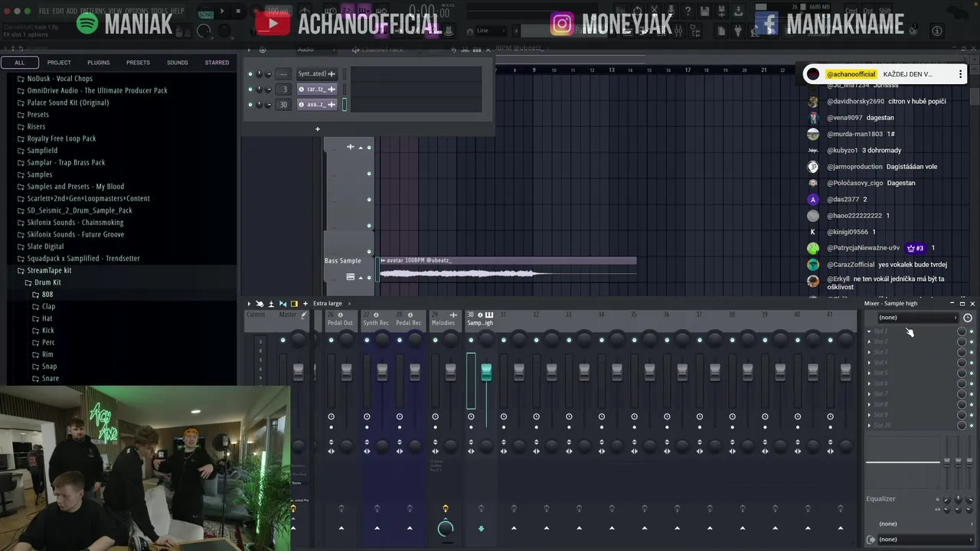Click send arrow under Pedal Out track
Viewport: 980px width, 551px height.
click(x=341, y=528)
